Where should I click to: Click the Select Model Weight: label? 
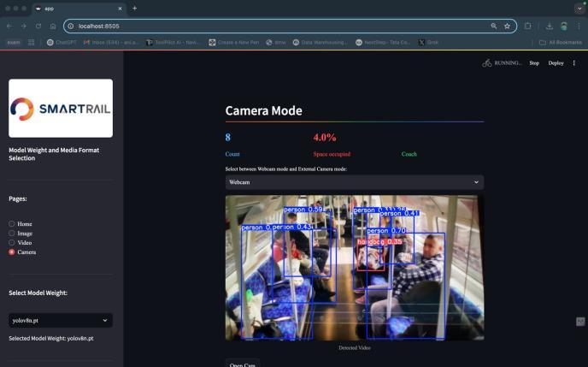tap(38, 293)
